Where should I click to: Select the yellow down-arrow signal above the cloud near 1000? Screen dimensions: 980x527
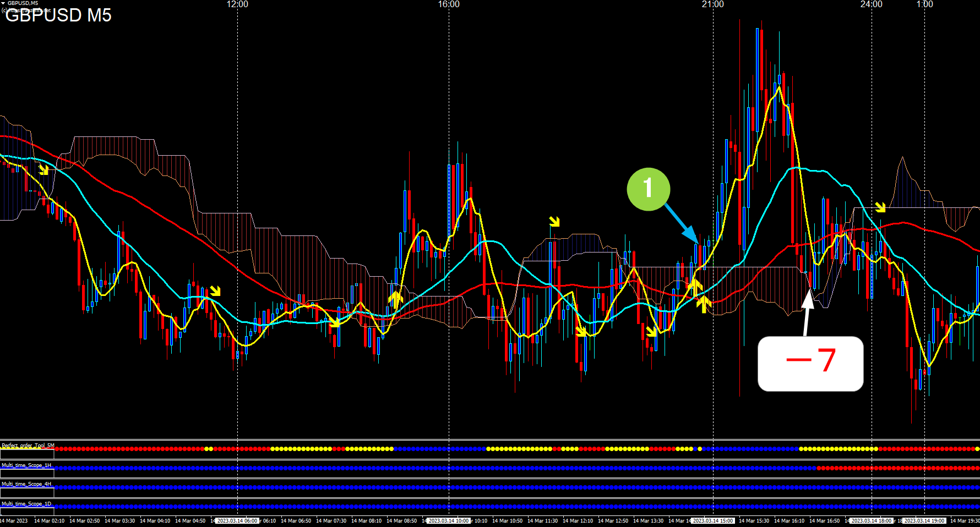click(554, 222)
